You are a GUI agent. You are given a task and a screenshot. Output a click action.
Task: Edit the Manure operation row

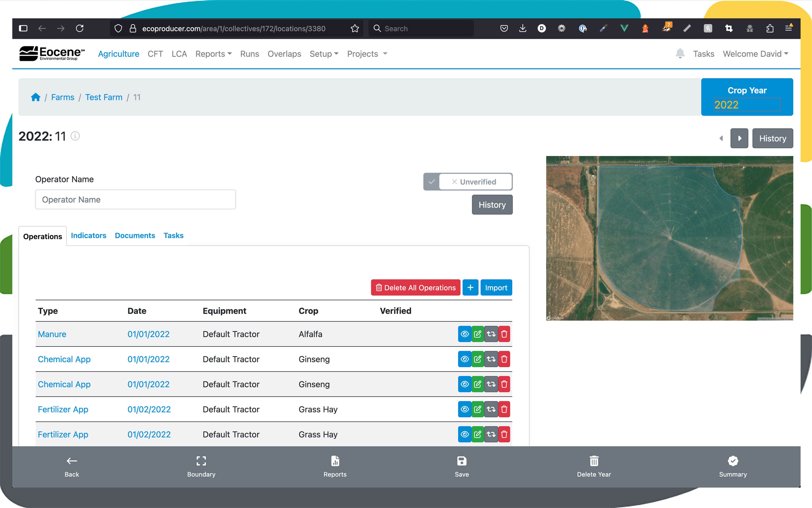click(478, 334)
